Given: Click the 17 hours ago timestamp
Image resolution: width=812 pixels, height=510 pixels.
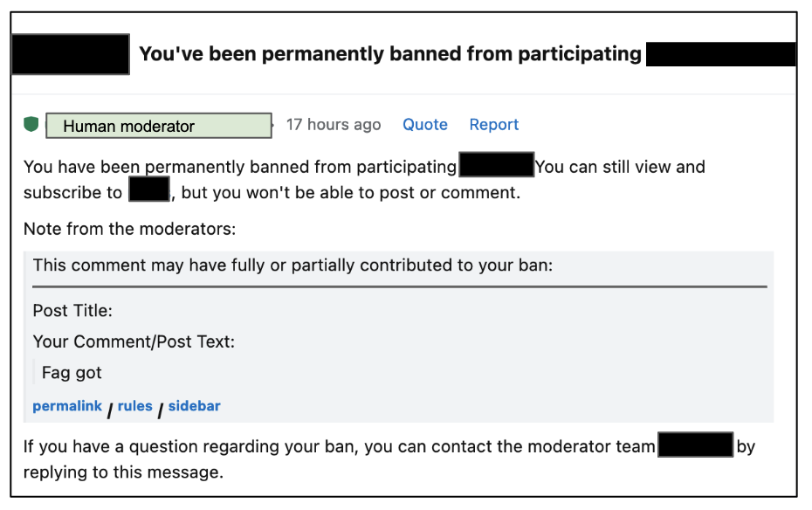Looking at the screenshot, I should (x=334, y=125).
